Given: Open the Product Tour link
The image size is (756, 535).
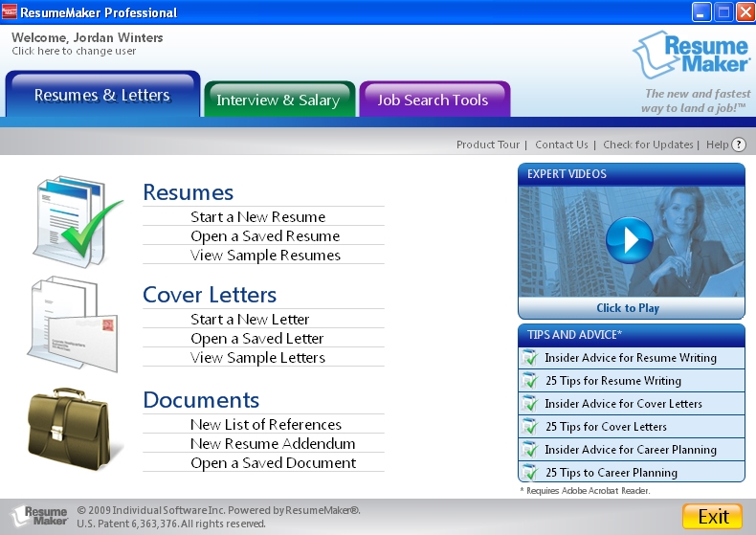Looking at the screenshot, I should (x=488, y=145).
